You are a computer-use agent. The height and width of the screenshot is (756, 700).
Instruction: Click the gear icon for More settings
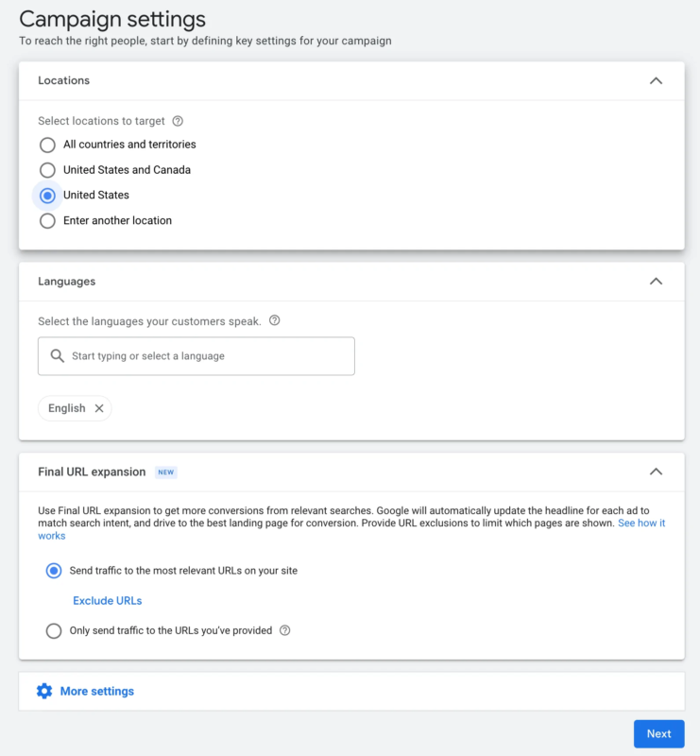pos(44,691)
